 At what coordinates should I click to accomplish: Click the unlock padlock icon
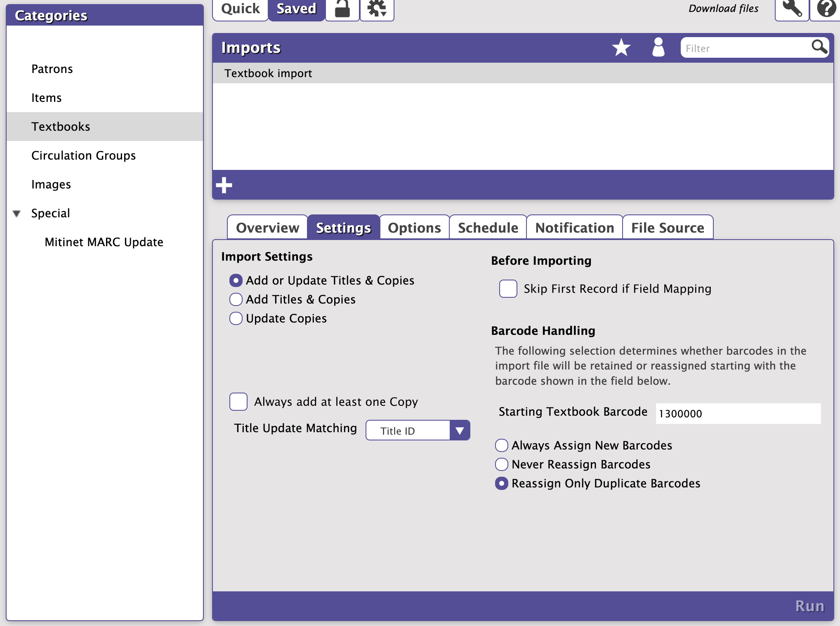(x=342, y=8)
